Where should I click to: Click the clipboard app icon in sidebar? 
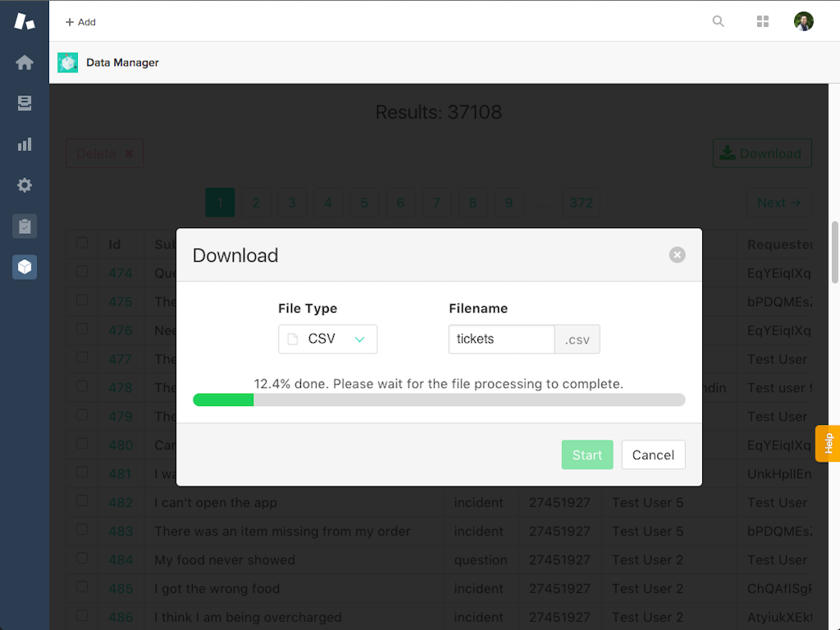pos(25,226)
